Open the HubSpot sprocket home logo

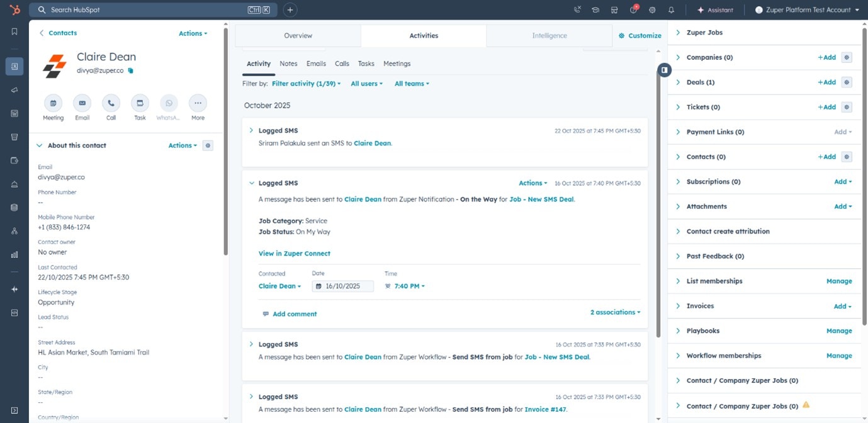(x=14, y=9)
